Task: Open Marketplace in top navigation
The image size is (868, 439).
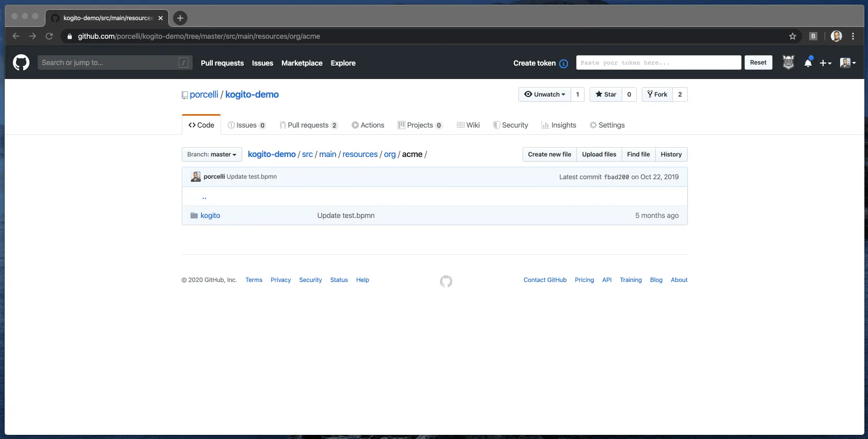Action: pos(302,63)
